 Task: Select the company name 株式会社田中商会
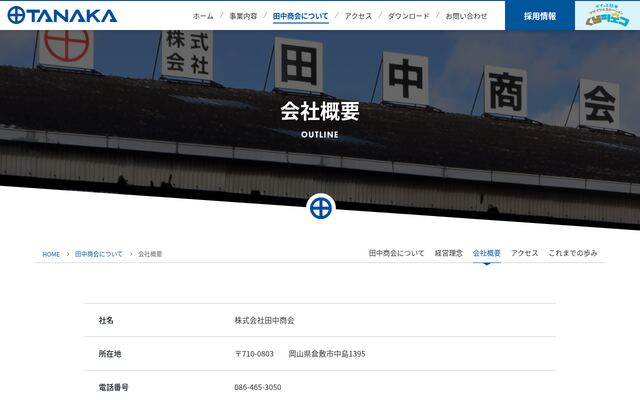coord(264,320)
